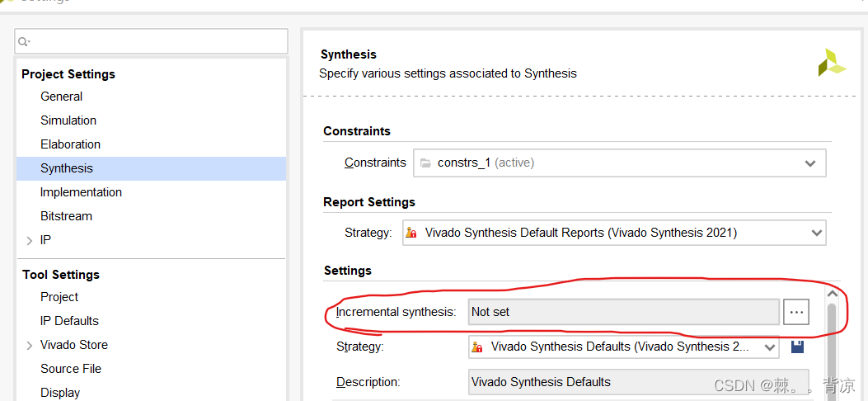Viewport: 868px width, 401px height.
Task: Open the incremental synthesis browse ellipsis button
Action: pyautogui.click(x=796, y=312)
